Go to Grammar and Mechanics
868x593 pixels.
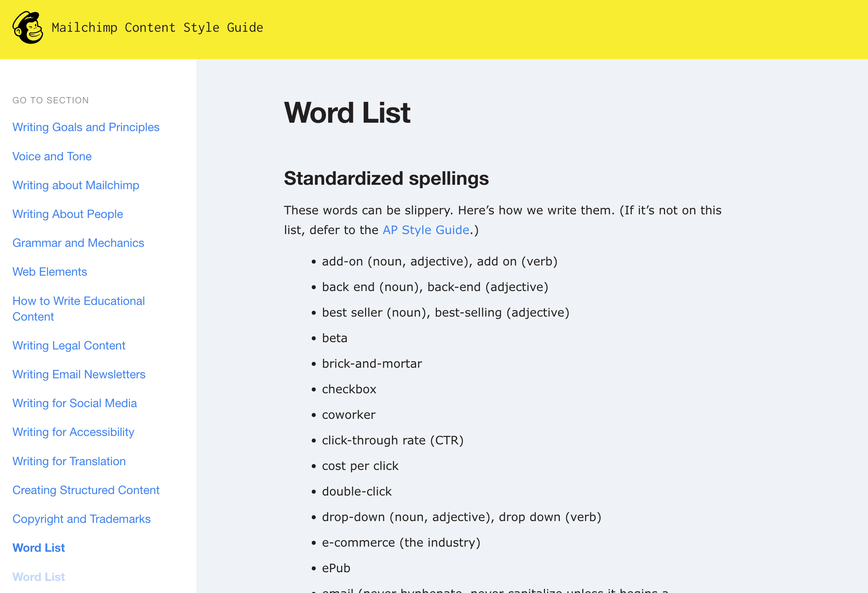78,243
